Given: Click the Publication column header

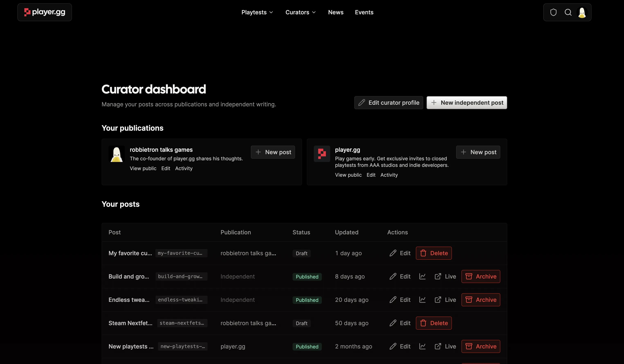Looking at the screenshot, I should [236, 232].
